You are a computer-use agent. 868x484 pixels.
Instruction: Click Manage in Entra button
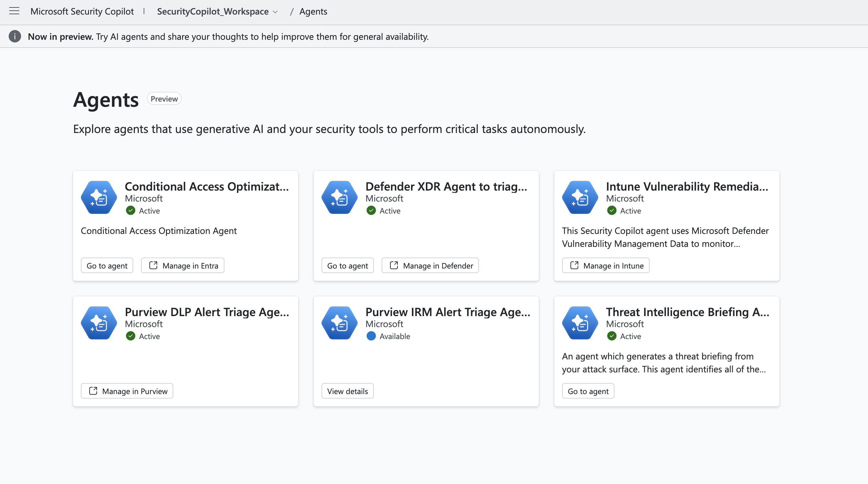[183, 266]
